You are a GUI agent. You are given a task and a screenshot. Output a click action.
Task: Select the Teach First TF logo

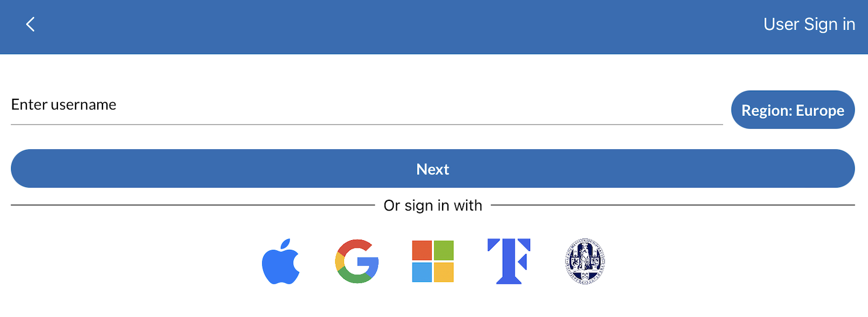[509, 261]
